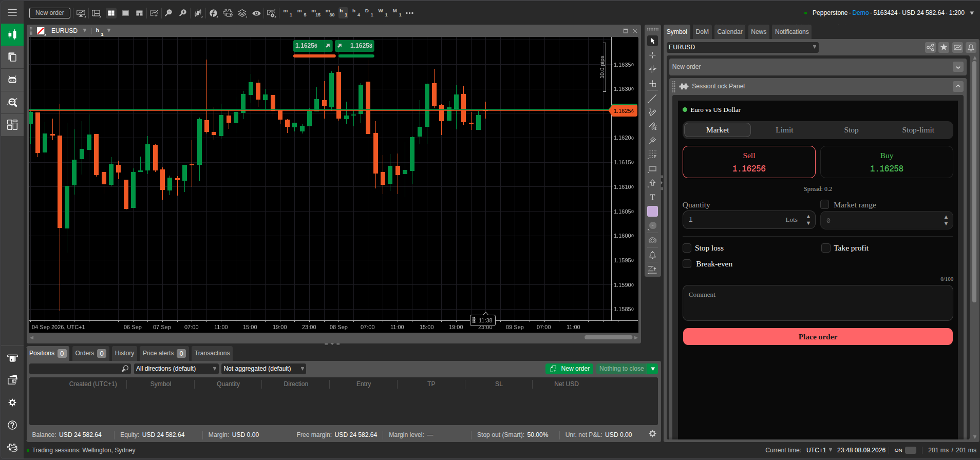Open the help question mark icon
This screenshot has height=460, width=980.
[x=12, y=425]
